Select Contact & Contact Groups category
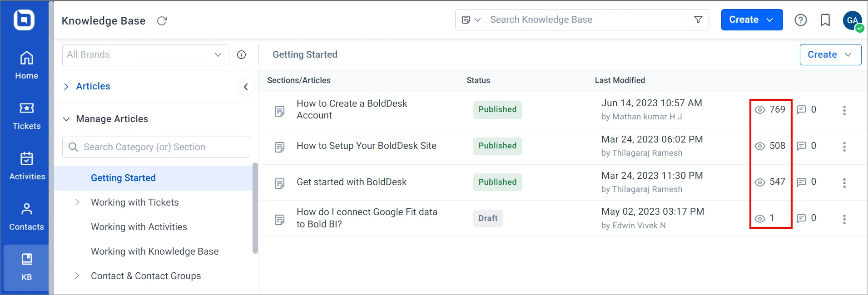This screenshot has width=868, height=295. tap(146, 276)
